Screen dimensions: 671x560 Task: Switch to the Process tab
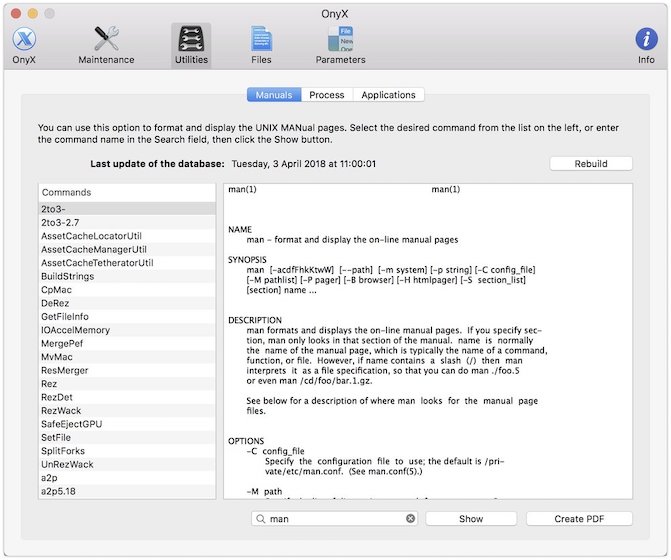(x=327, y=95)
